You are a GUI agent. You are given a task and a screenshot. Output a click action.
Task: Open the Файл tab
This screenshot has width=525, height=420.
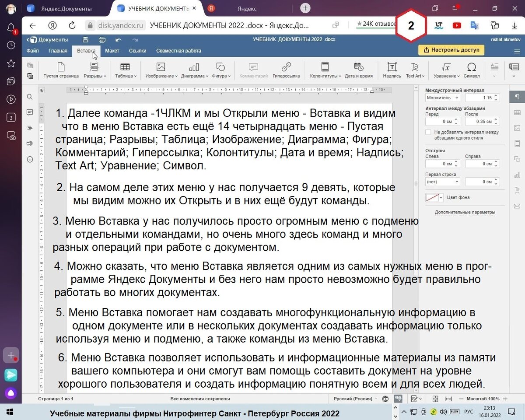pyautogui.click(x=33, y=51)
